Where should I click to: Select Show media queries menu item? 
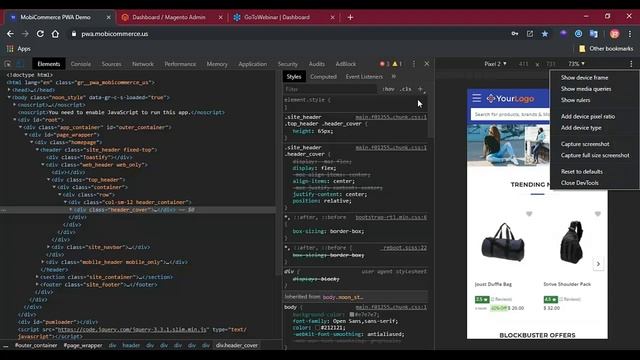[x=586, y=89]
